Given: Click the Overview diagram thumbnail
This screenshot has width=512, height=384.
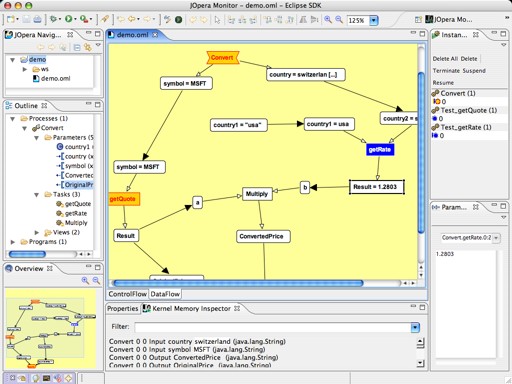Looking at the screenshot, I should [50, 329].
